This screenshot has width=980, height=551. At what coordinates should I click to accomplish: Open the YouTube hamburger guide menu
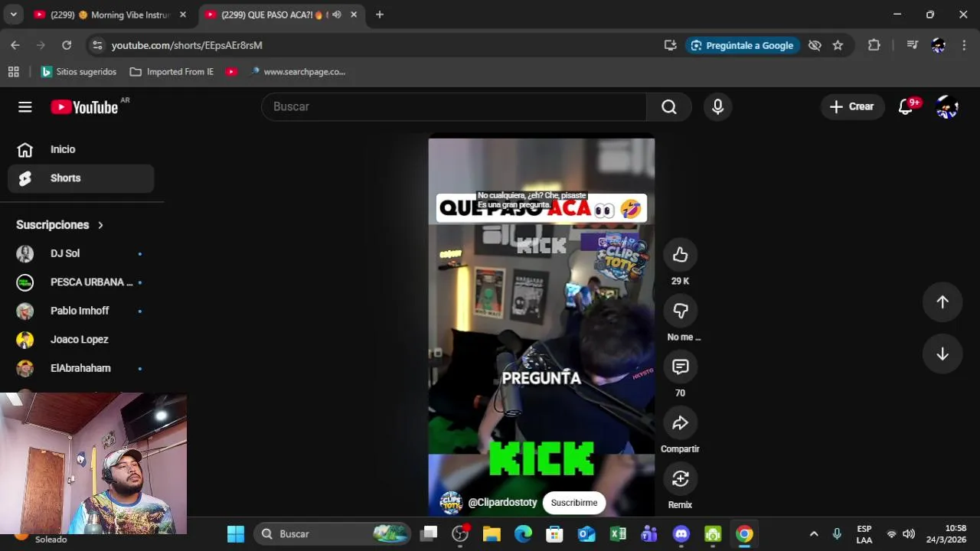(x=25, y=107)
